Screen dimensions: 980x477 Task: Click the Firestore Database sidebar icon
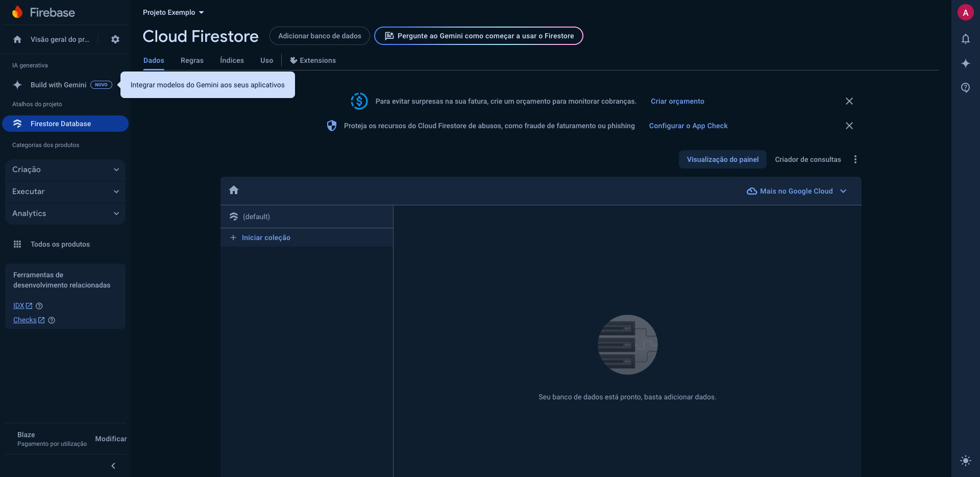coord(17,124)
